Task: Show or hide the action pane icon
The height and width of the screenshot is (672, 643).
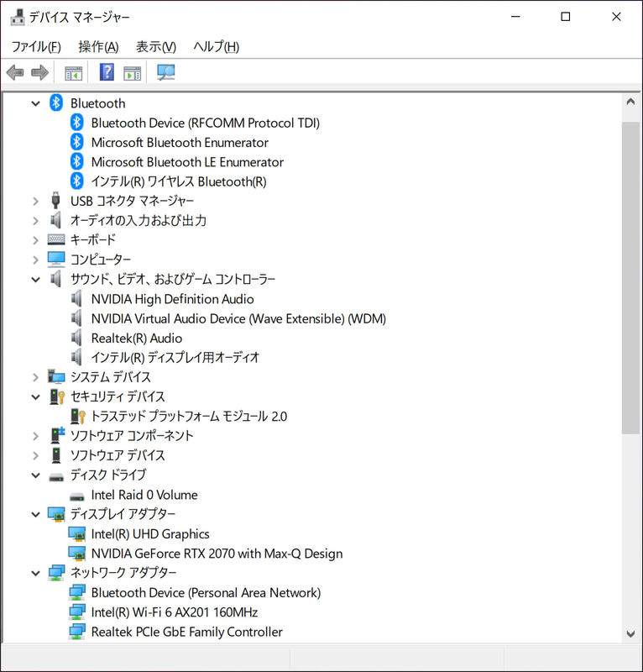Action: point(133,73)
